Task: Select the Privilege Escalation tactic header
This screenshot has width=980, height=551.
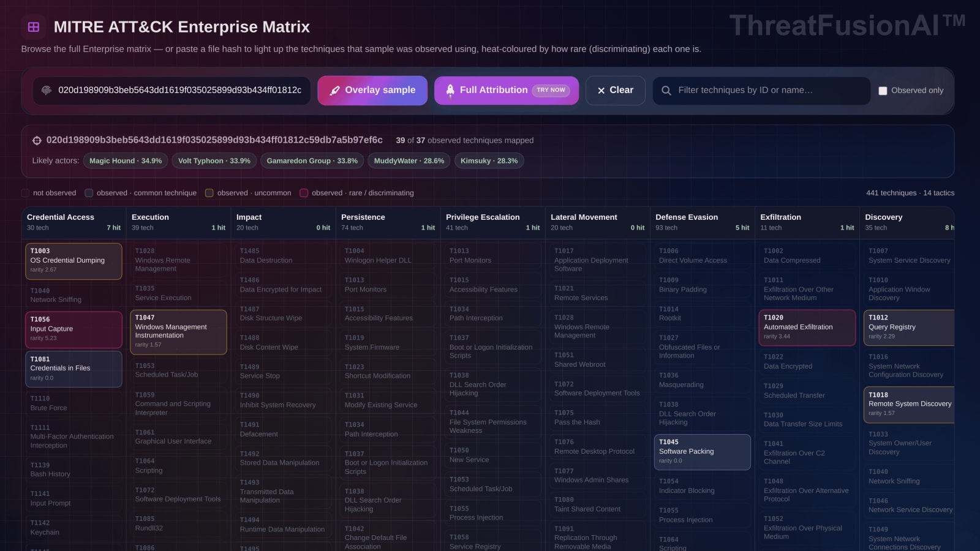Action: tap(492, 222)
